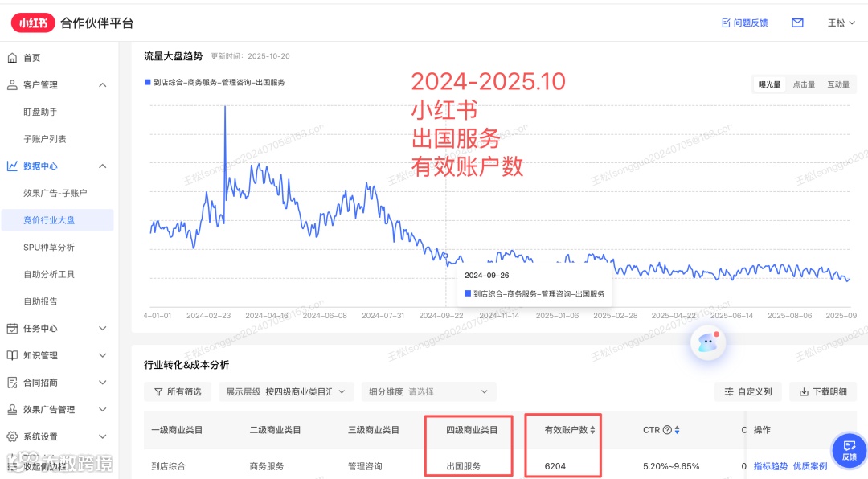This screenshot has height=479, width=868.
Task: Open the floating AI assistant bubble
Action: point(708,342)
